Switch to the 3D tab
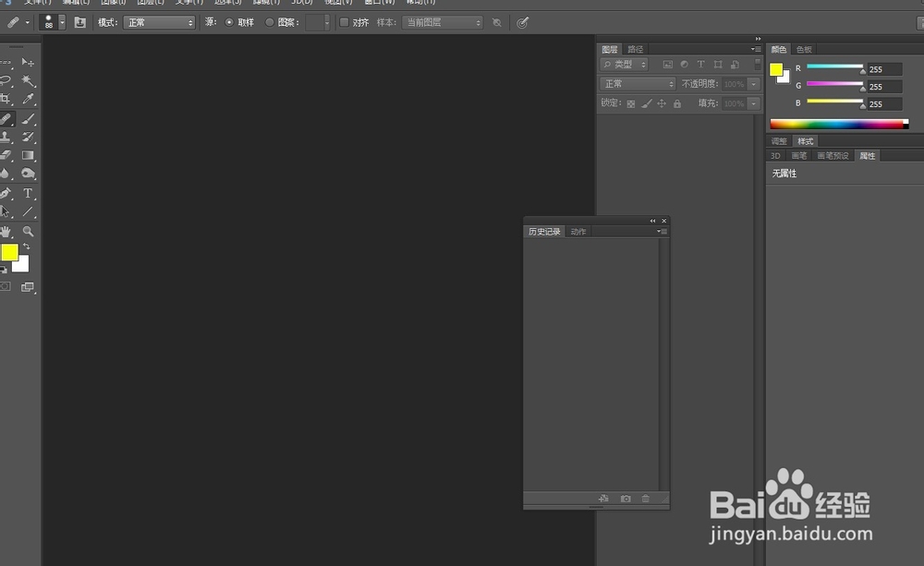924x566 pixels. [775, 156]
